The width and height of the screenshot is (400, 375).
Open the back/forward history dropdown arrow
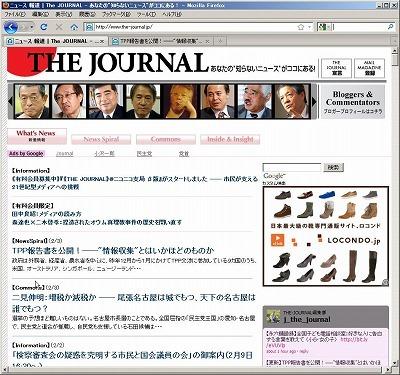click(x=32, y=27)
